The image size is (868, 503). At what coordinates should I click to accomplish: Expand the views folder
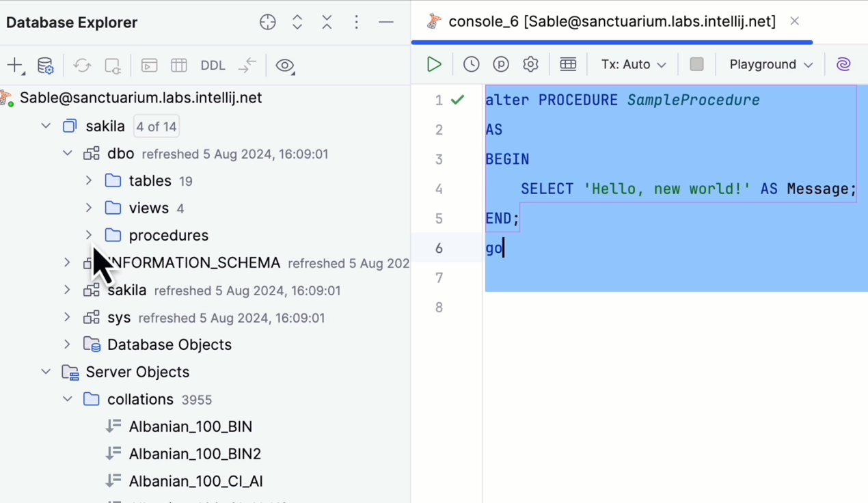tap(89, 208)
